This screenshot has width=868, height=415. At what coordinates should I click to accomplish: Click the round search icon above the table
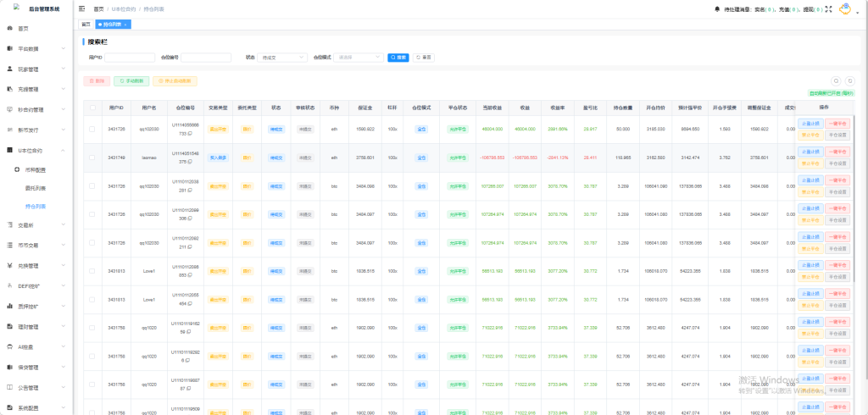[836, 80]
